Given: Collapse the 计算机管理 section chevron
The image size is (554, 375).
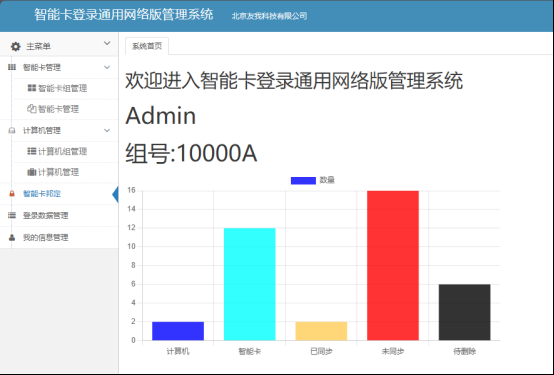Looking at the screenshot, I should click(x=107, y=131).
